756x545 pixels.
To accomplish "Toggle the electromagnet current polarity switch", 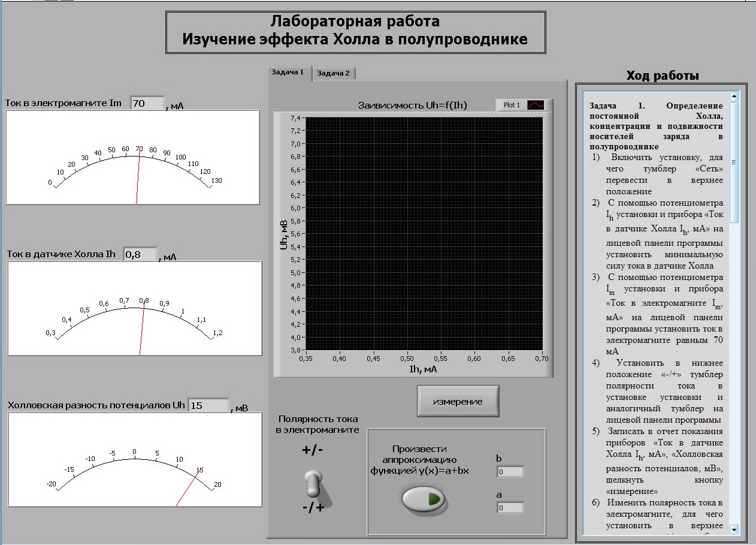I will pyautogui.click(x=314, y=484).
